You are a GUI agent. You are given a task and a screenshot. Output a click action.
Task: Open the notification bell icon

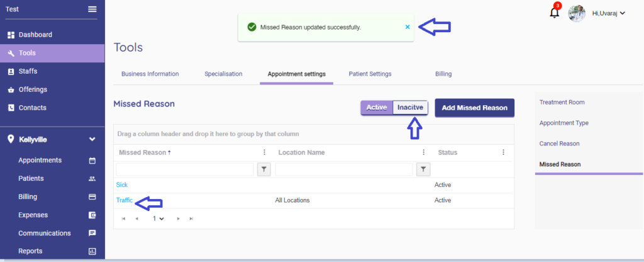[555, 13]
